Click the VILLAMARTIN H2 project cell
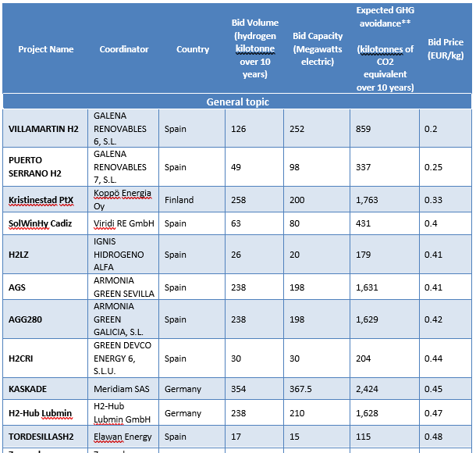Viewport: 476px width, 453px height. [x=44, y=129]
